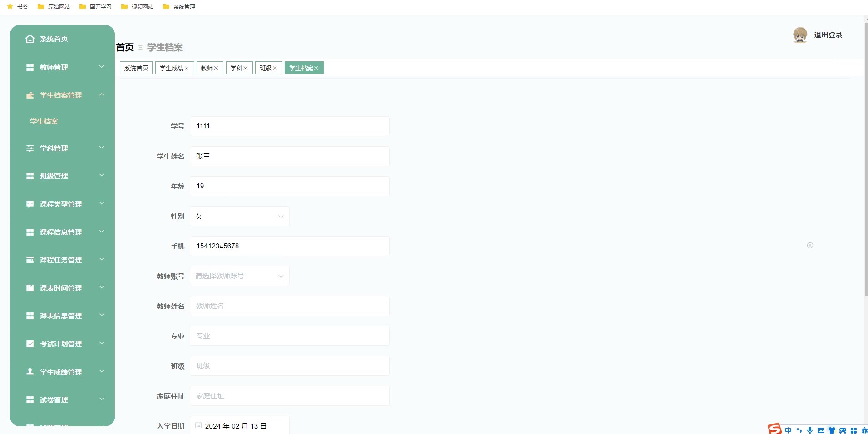Click the 课表信息管理 grid icon

(30, 316)
